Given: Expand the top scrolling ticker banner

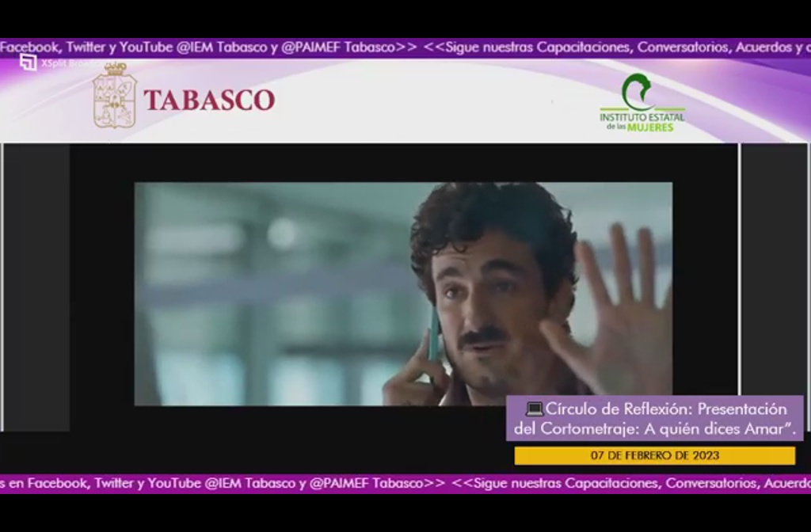Looking at the screenshot, I should [x=405, y=47].
